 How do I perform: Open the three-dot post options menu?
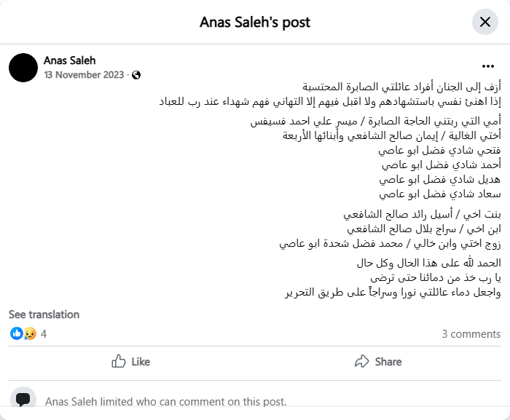coord(487,66)
